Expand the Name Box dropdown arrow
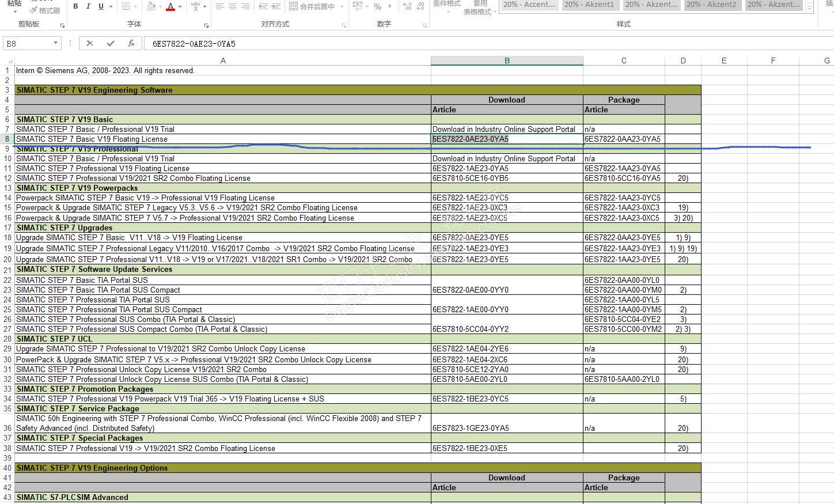Viewport: 834px width, 504px height. tap(55, 43)
